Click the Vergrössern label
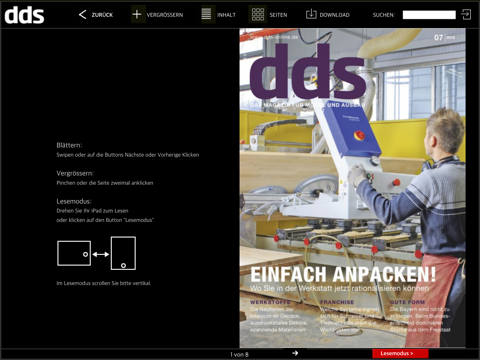This screenshot has height=360, width=480. point(165,15)
